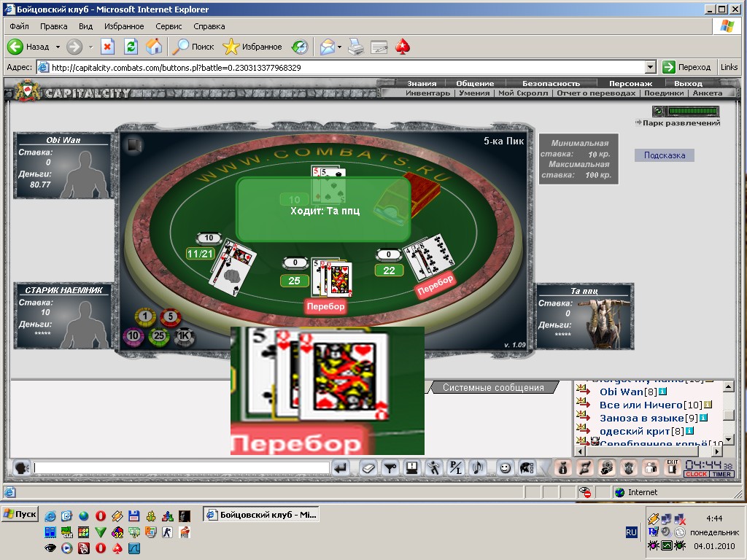Switch to the CLOCK mode label
This screenshot has height=560, width=747.
pyautogui.click(x=696, y=474)
